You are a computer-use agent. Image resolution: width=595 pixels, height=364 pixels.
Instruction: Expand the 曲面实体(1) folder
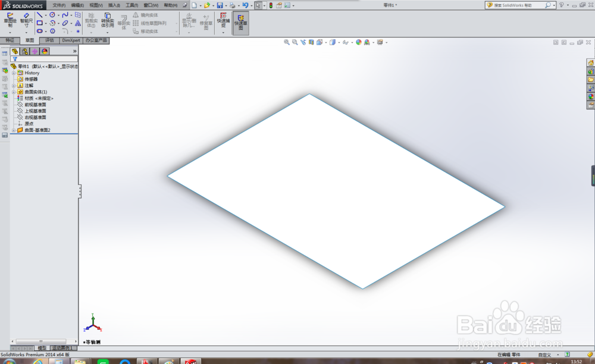14,92
